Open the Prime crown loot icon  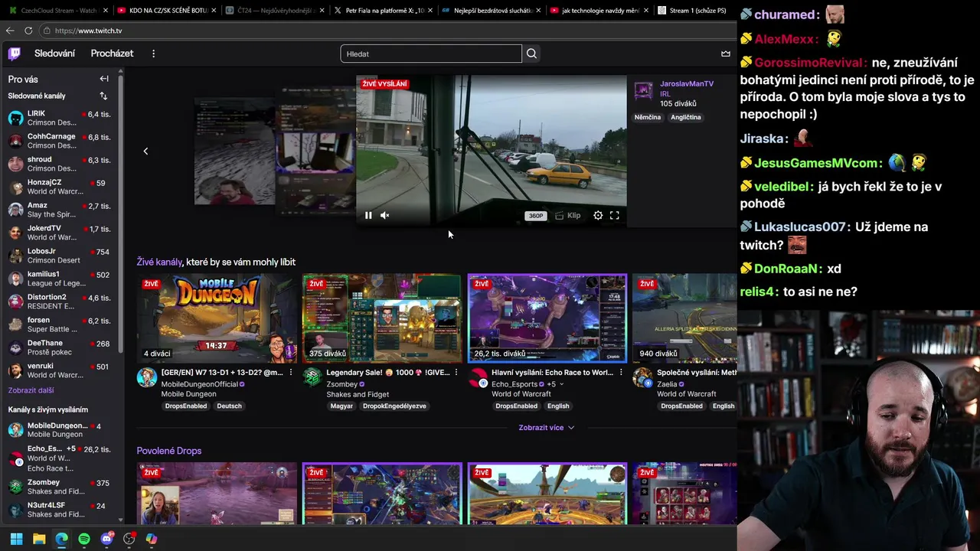coord(725,54)
